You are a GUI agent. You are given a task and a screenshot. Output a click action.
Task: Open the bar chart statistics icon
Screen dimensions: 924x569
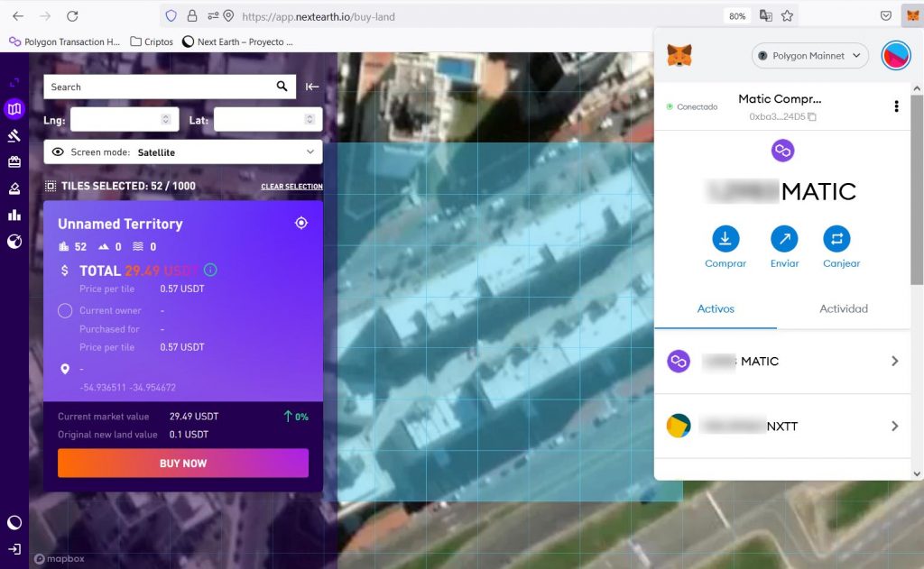14,215
